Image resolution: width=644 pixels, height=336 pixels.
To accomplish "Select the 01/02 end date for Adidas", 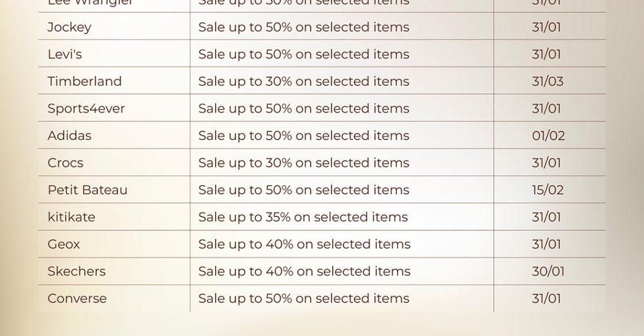I will click(x=549, y=136).
